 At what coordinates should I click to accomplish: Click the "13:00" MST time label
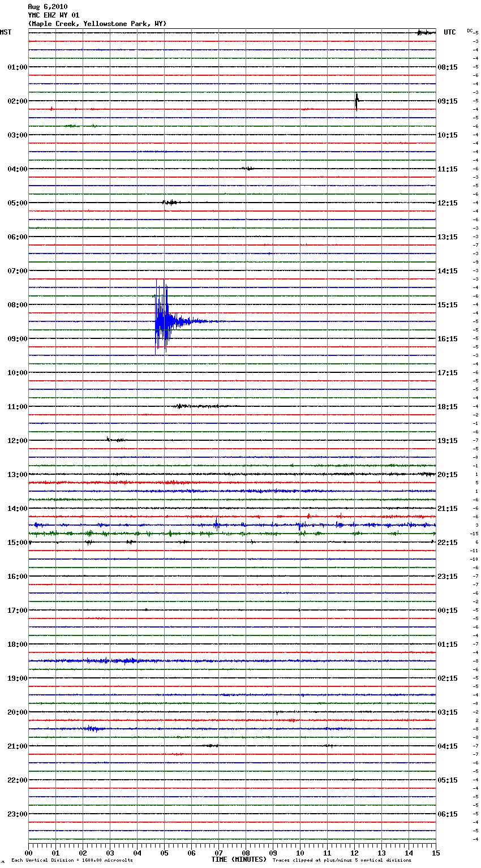(x=18, y=475)
